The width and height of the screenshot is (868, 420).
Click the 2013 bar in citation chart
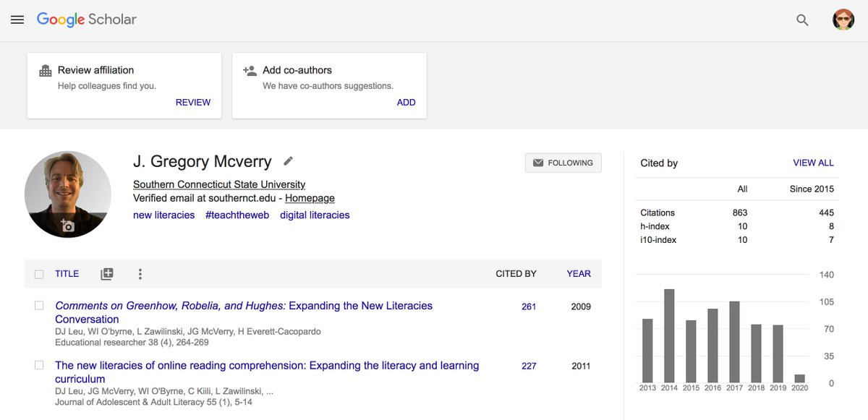click(647, 351)
